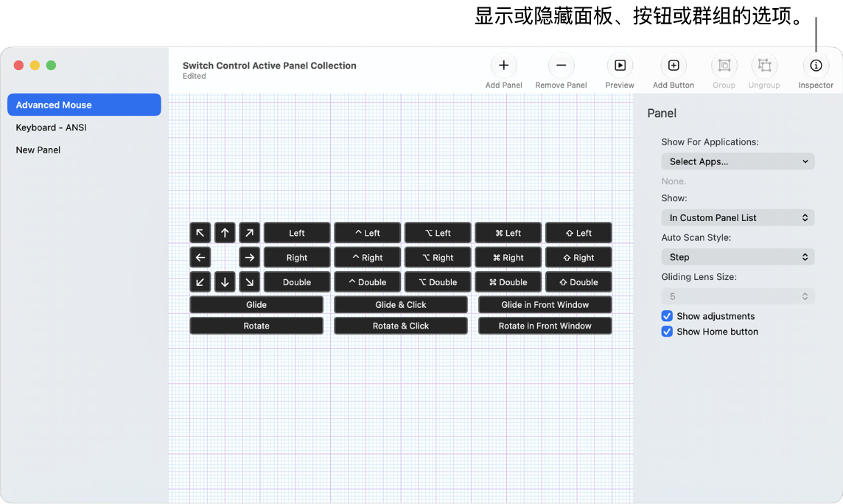Select the Shift Double button
The height and width of the screenshot is (504, 843).
[x=578, y=282]
